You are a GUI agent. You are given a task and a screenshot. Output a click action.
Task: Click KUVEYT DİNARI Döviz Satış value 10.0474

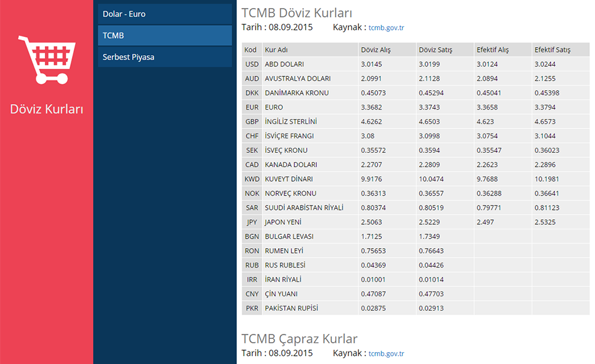[431, 179]
